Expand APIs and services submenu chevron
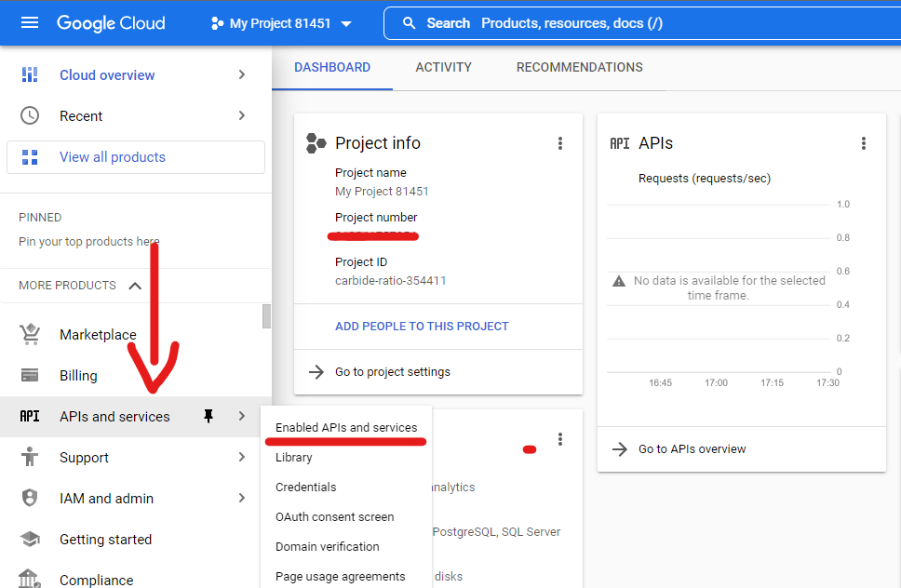This screenshot has height=588, width=901. pyautogui.click(x=242, y=416)
